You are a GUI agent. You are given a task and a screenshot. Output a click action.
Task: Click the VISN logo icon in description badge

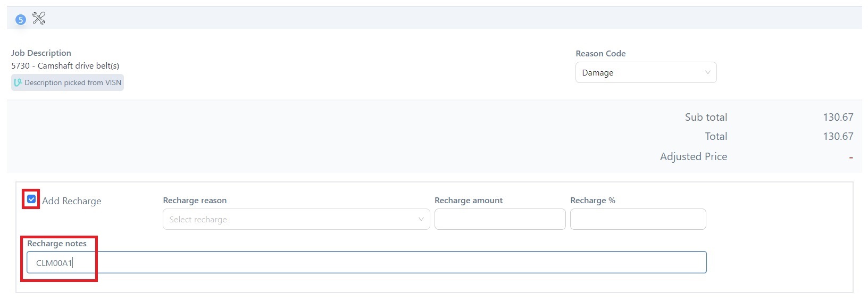click(x=18, y=82)
